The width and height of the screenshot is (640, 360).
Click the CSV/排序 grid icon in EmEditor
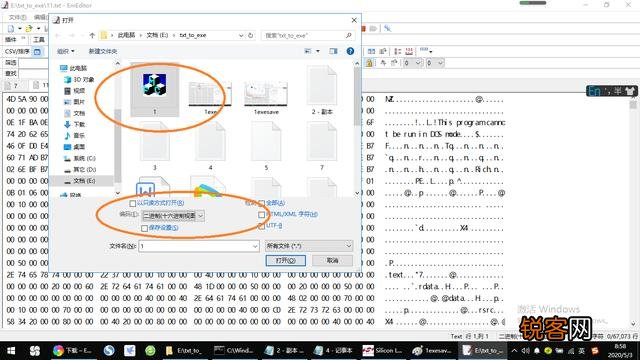(x=37, y=51)
